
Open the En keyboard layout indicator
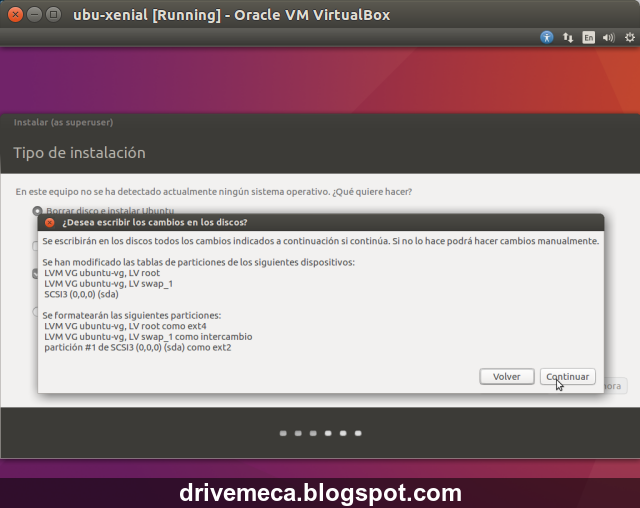[588, 38]
